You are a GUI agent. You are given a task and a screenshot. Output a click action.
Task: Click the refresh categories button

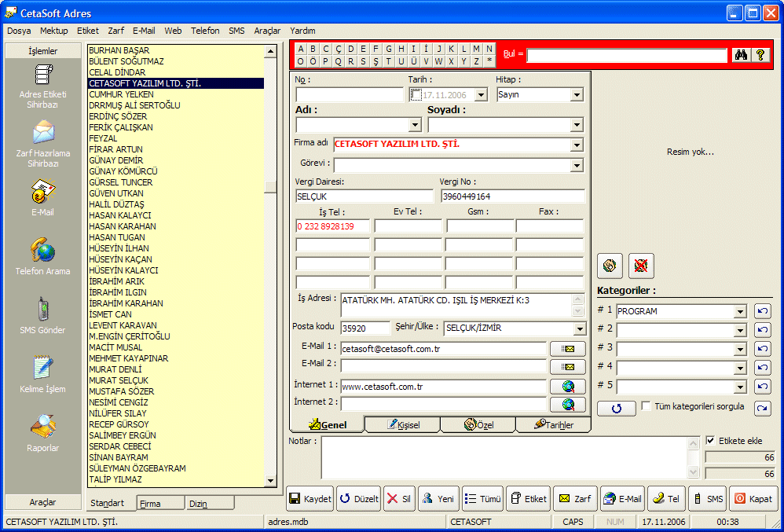click(617, 409)
